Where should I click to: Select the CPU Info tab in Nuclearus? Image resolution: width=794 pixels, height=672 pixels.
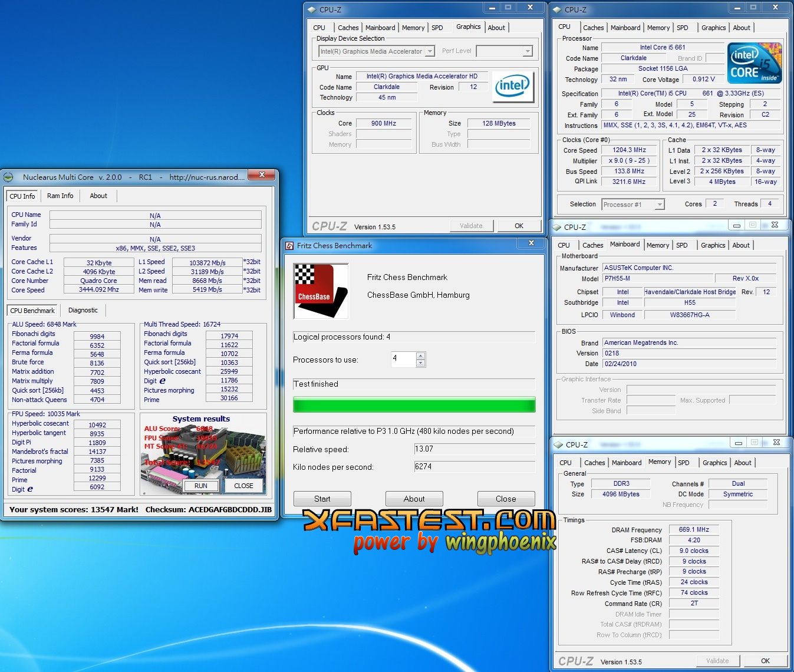pyautogui.click(x=22, y=196)
